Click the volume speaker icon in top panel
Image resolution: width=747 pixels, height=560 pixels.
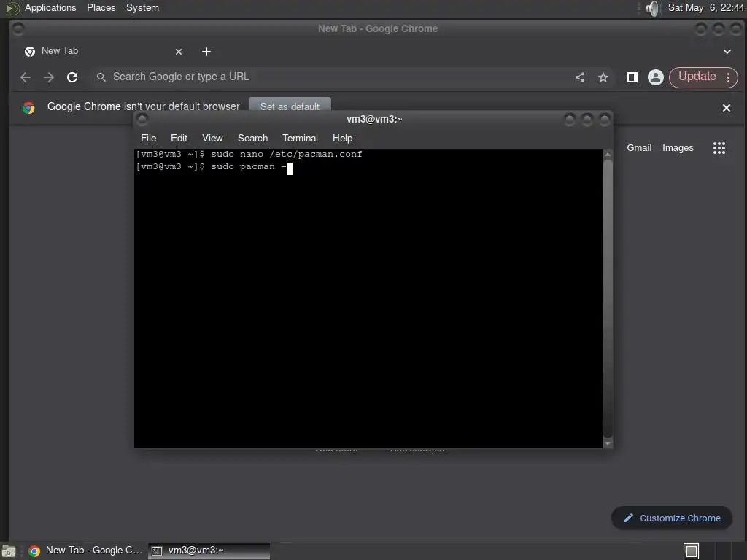point(653,8)
